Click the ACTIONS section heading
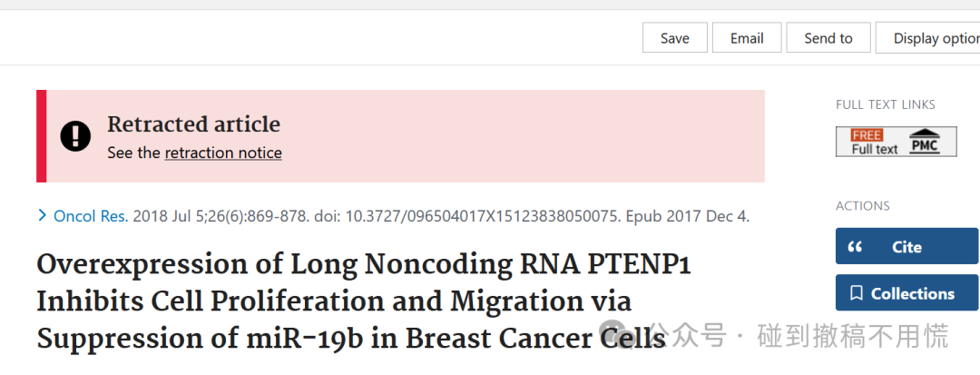The height and width of the screenshot is (375, 980). click(863, 205)
